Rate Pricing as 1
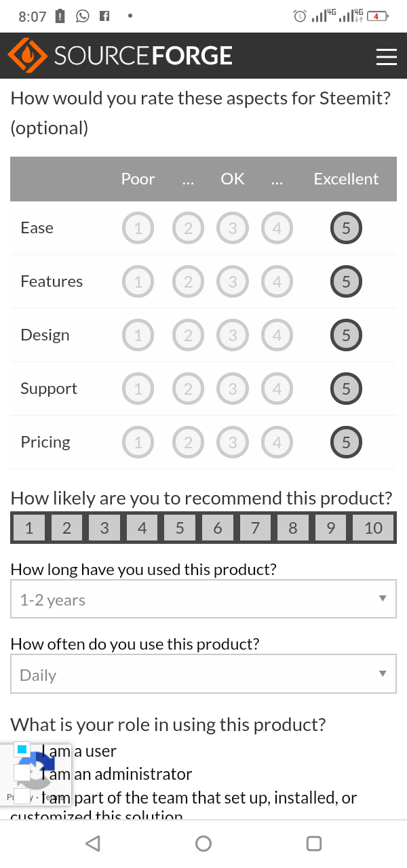 point(138,443)
